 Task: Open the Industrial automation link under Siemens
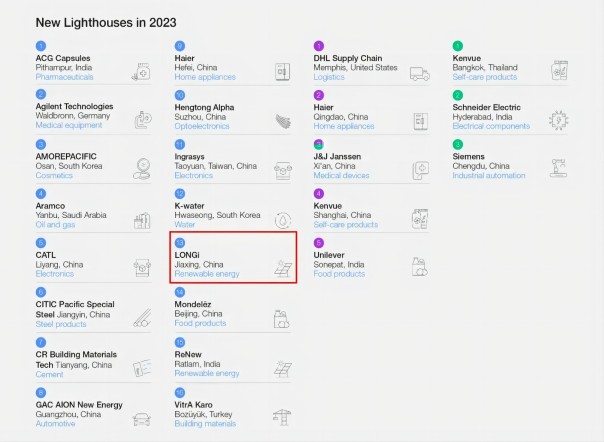(x=490, y=176)
